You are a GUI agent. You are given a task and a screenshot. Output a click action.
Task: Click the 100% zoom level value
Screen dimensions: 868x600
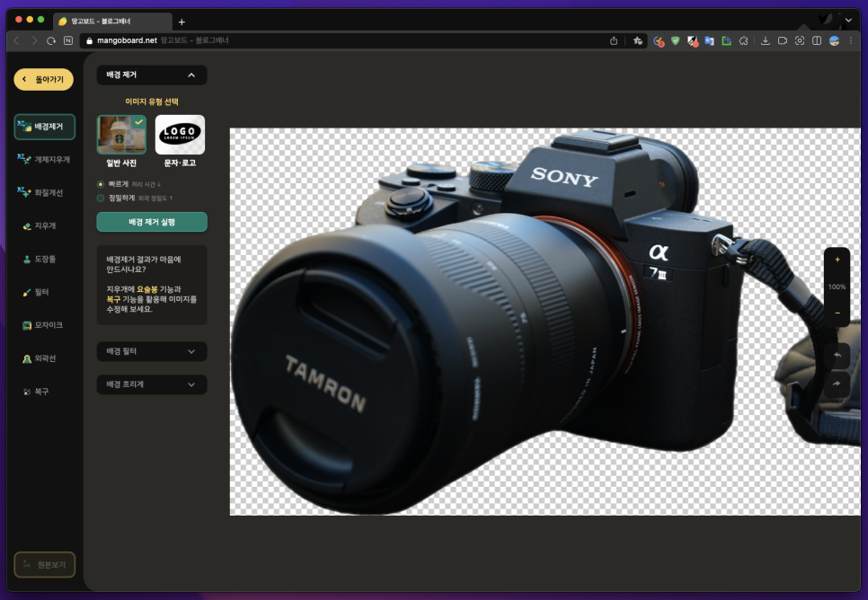point(837,287)
